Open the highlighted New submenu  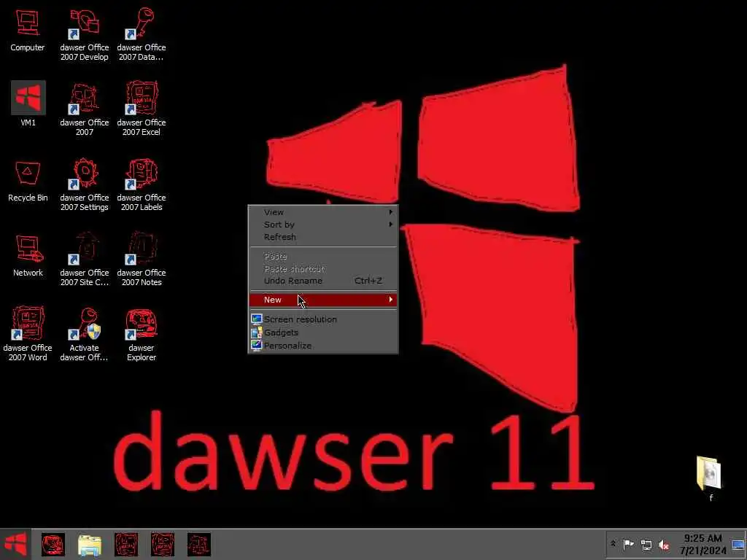tap(323, 300)
